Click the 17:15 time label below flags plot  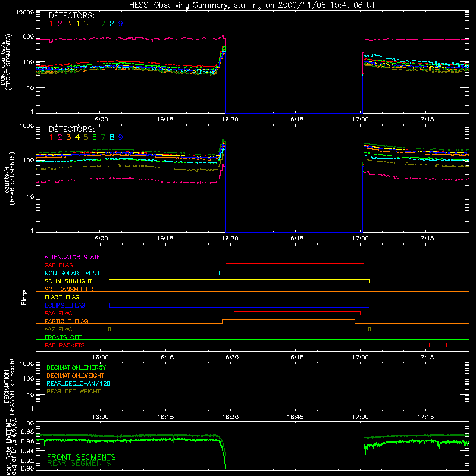coord(425,358)
